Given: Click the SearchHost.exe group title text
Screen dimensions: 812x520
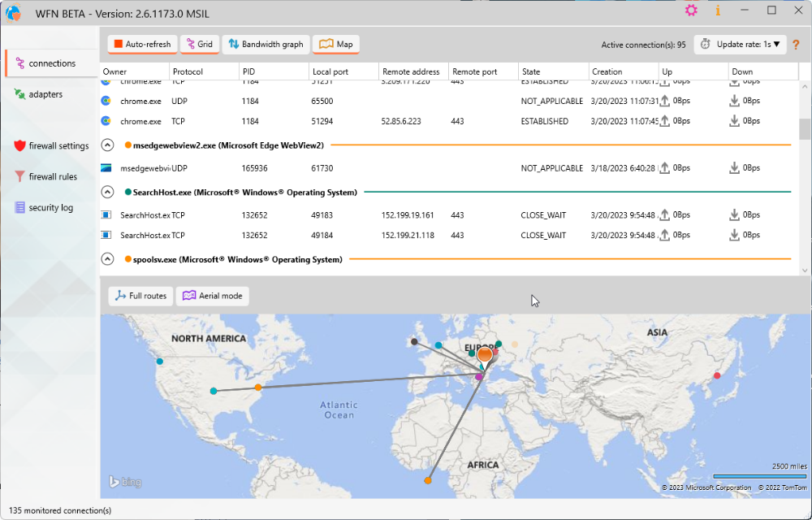Looking at the screenshot, I should pos(245,192).
